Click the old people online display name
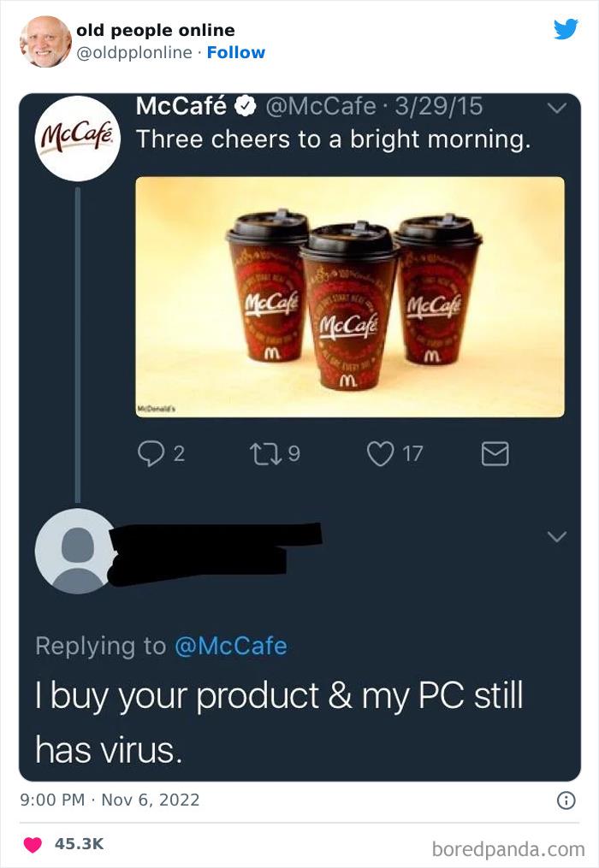This screenshot has width=599, height=868. 155,30
